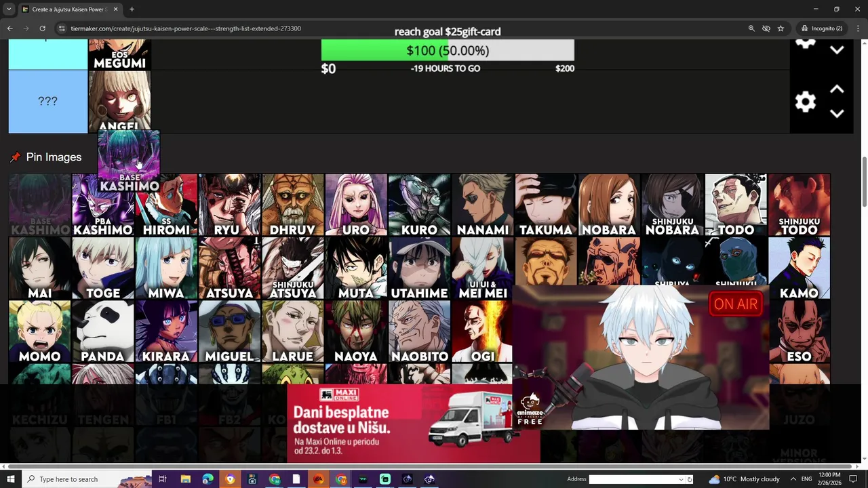Select the Create a Jujutsu Kaisen Power tab

coord(69,9)
